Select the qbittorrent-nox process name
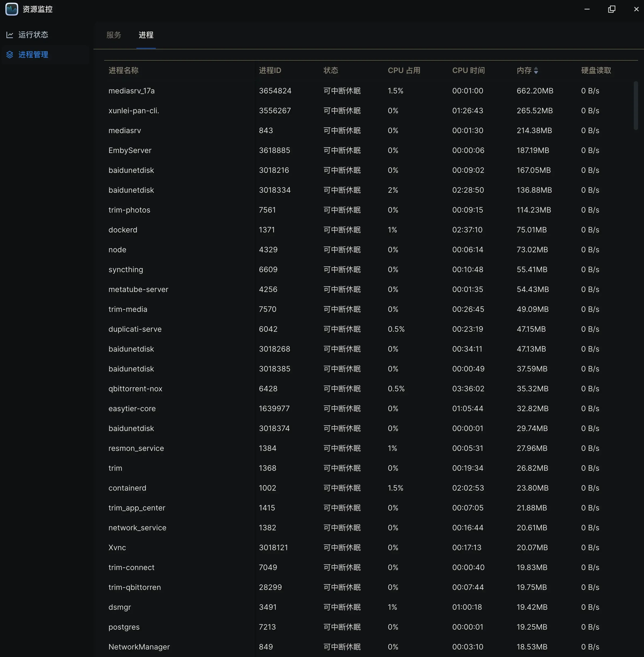This screenshot has width=644, height=657. point(135,389)
